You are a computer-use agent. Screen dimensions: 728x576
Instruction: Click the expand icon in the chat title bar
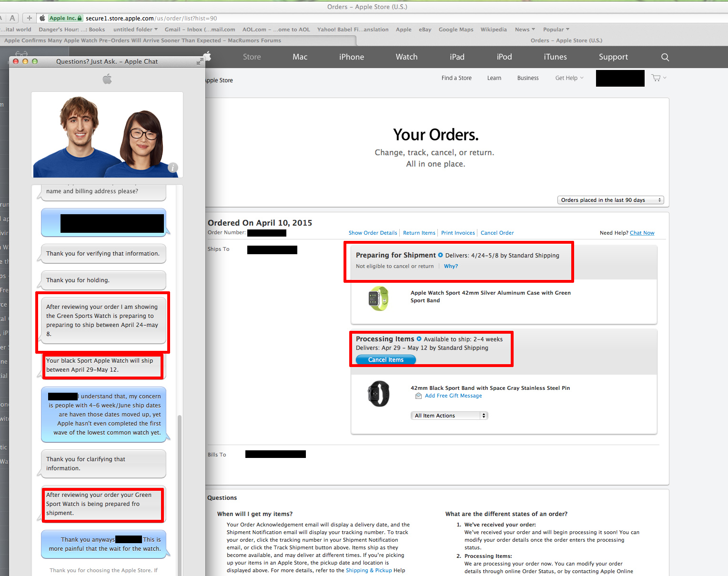pos(200,61)
